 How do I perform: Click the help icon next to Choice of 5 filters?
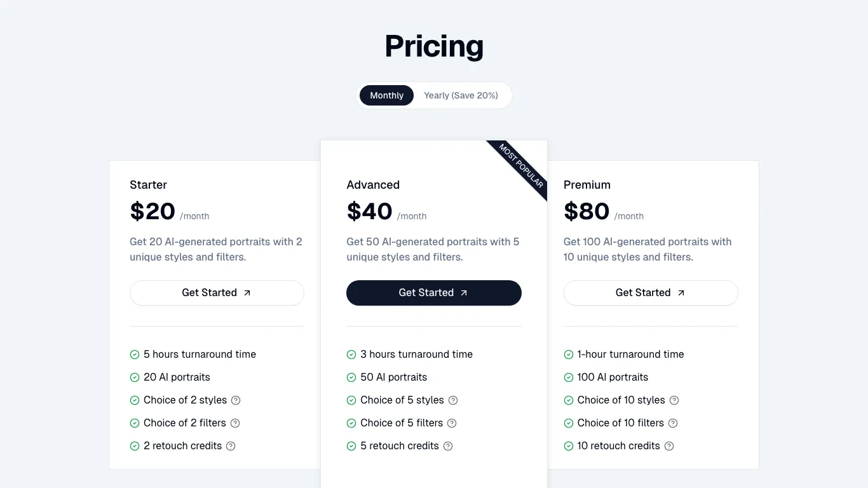pos(452,423)
